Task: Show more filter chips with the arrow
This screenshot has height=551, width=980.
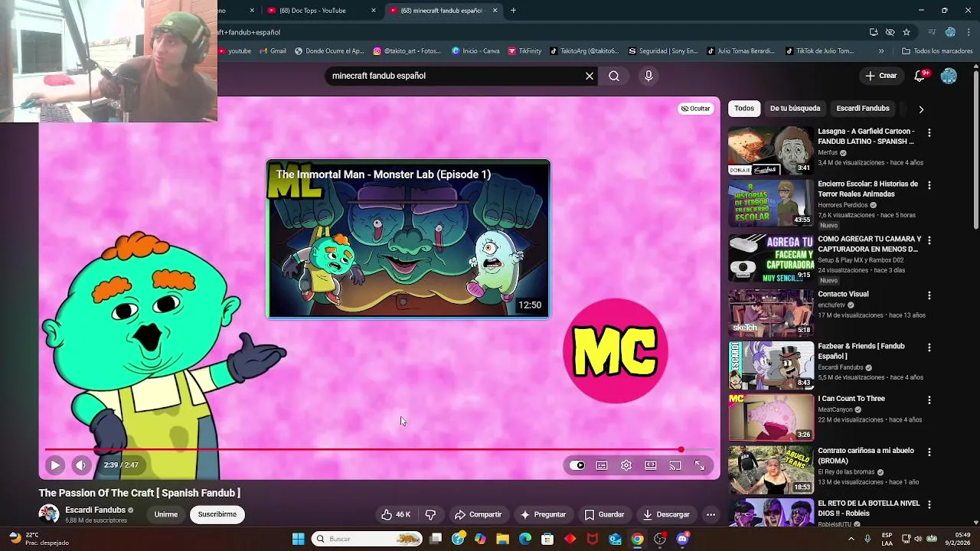Action: tap(921, 109)
